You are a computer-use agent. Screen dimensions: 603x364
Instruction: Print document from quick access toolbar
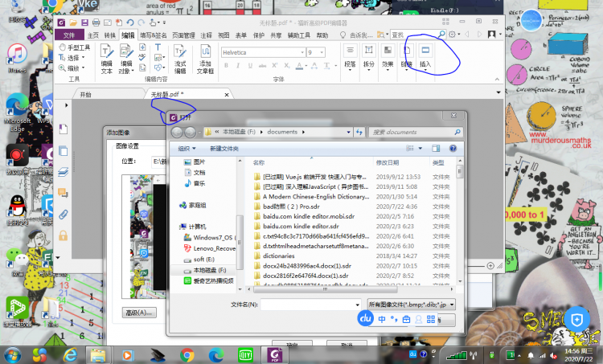(96, 22)
